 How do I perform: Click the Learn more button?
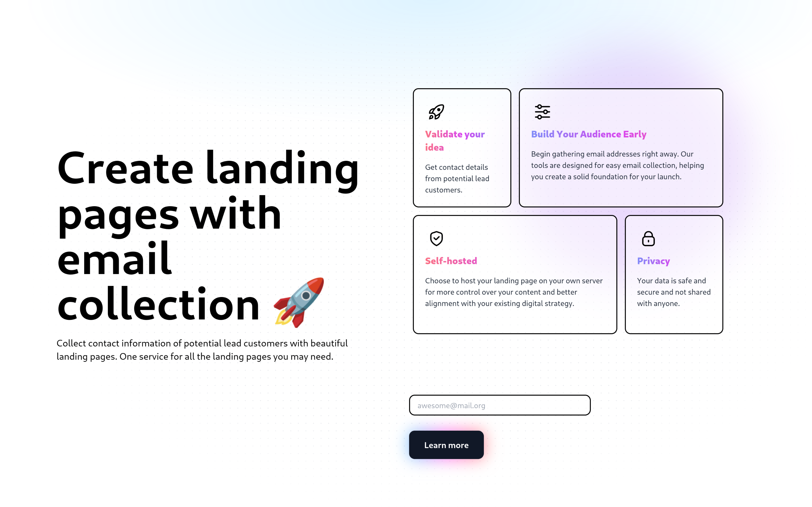pos(446,445)
